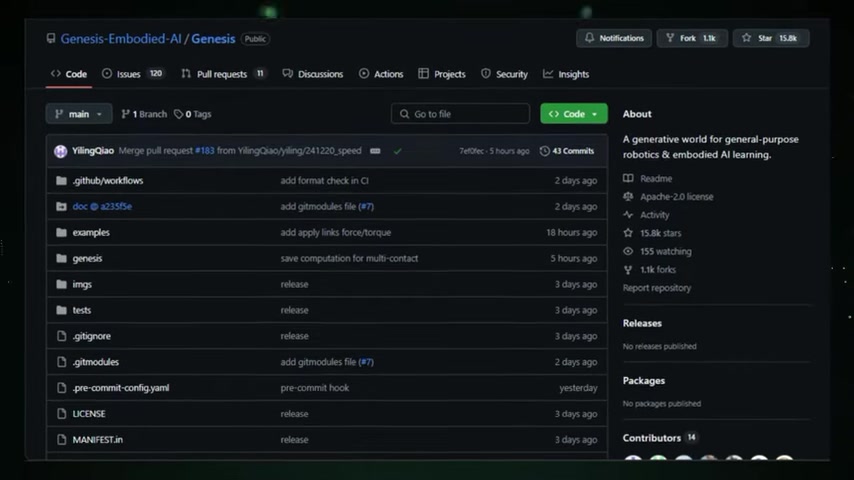The image size is (854, 480).
Task: View the 1 Branch link
Action: (x=144, y=114)
